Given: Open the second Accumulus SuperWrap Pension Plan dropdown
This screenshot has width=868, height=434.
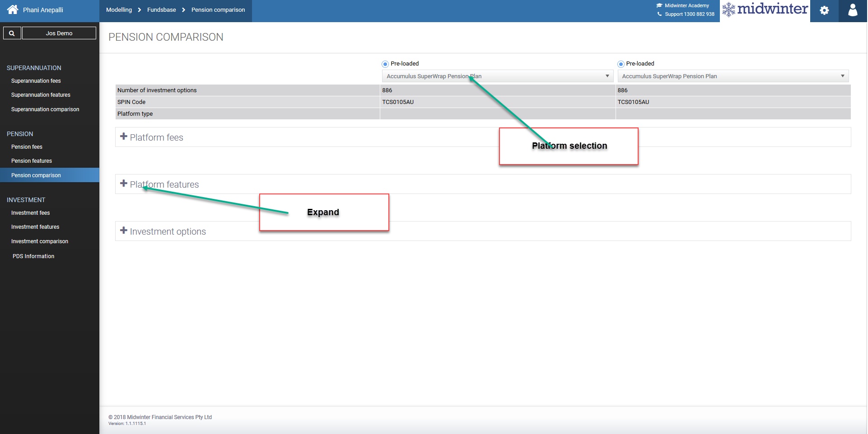Looking at the screenshot, I should 733,76.
